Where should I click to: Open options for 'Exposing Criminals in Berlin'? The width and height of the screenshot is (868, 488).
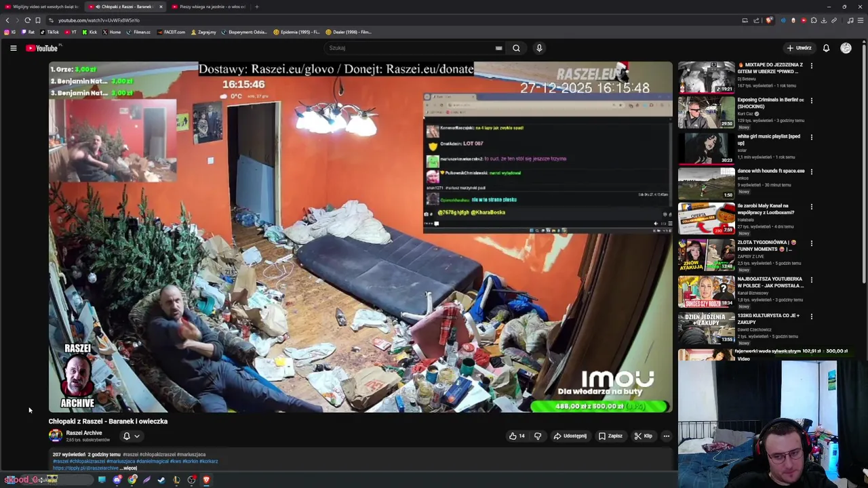(x=812, y=101)
